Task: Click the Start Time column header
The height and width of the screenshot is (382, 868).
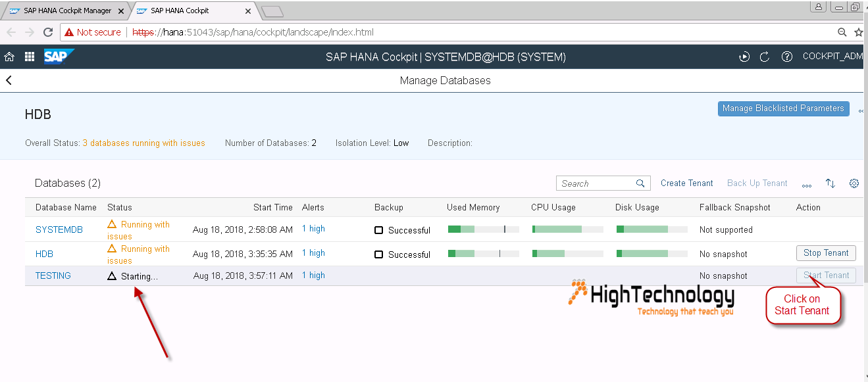Action: click(273, 207)
